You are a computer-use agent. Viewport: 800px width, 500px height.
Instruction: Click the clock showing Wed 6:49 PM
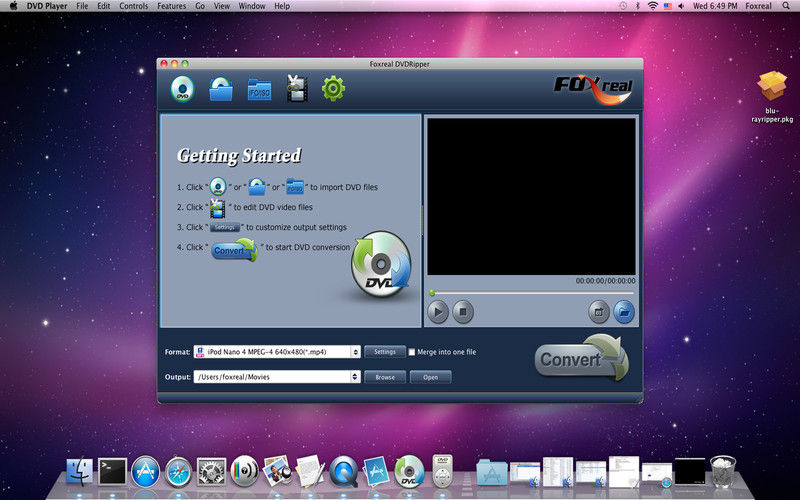point(715,6)
